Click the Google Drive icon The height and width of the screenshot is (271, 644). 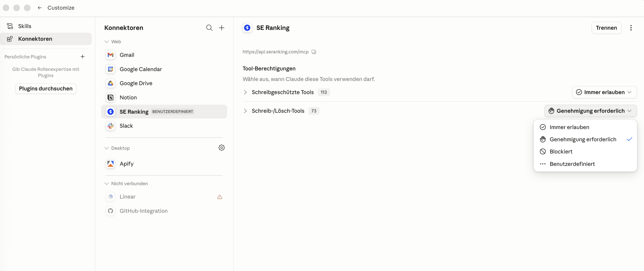point(110,83)
